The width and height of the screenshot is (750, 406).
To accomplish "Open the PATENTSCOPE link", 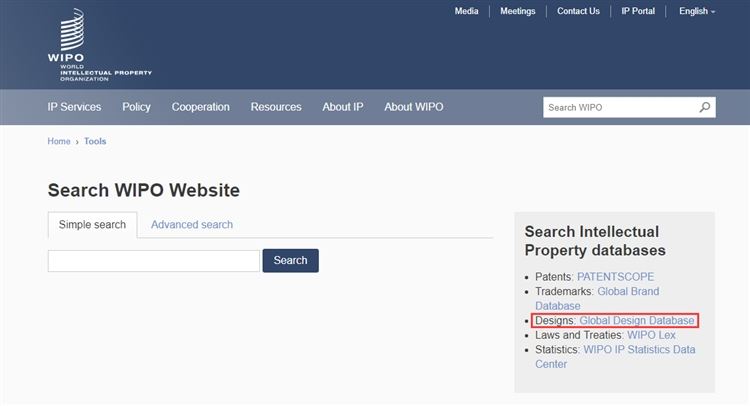I will coord(615,277).
